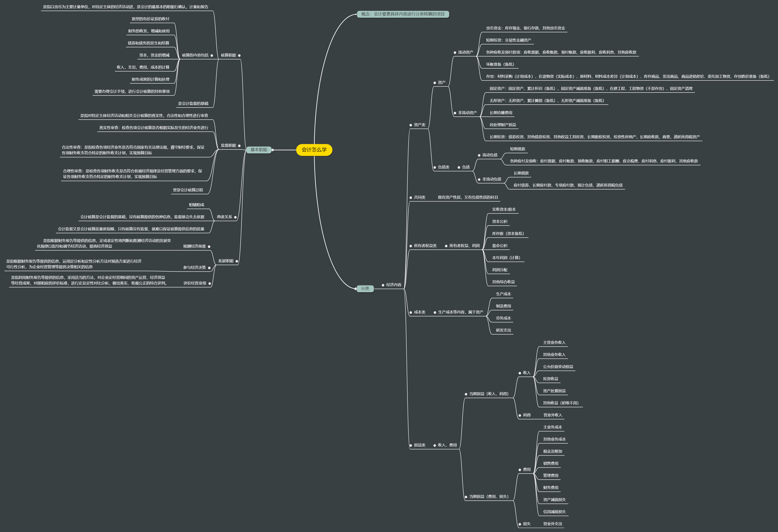Viewport: 778px width, 532px height.
Task: Select the 相辅相成 subtopic
Action: (x=196, y=205)
